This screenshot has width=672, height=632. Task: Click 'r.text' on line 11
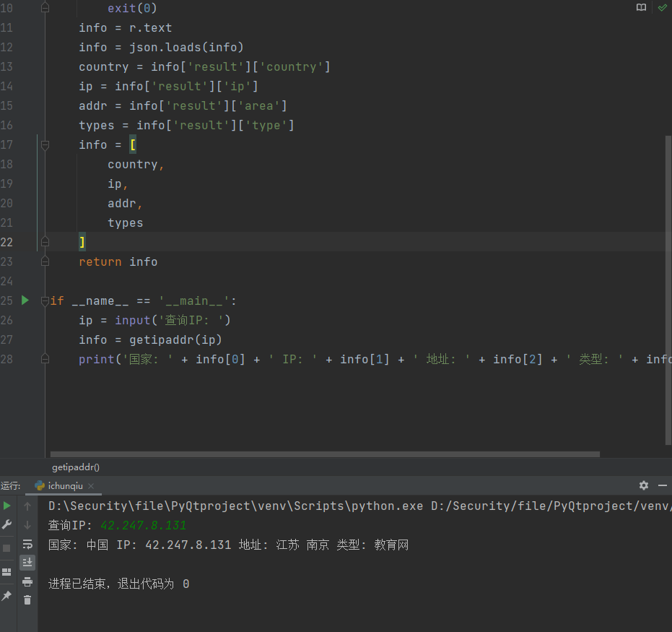(150, 28)
